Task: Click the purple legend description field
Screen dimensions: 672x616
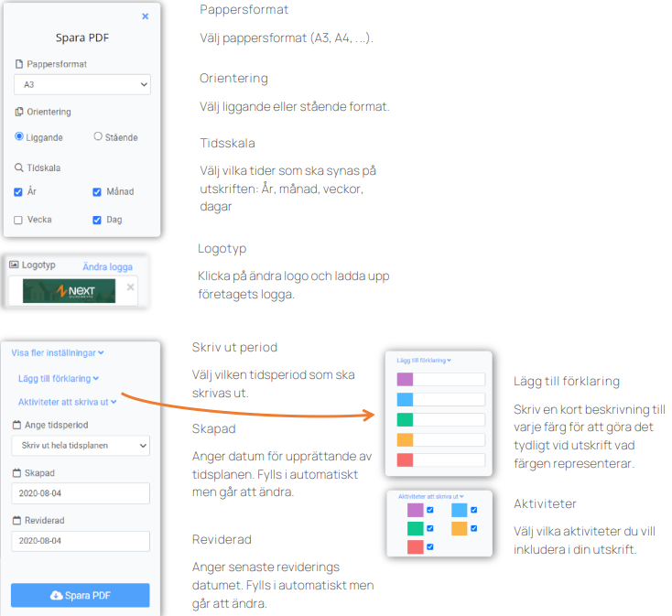Action: click(449, 380)
